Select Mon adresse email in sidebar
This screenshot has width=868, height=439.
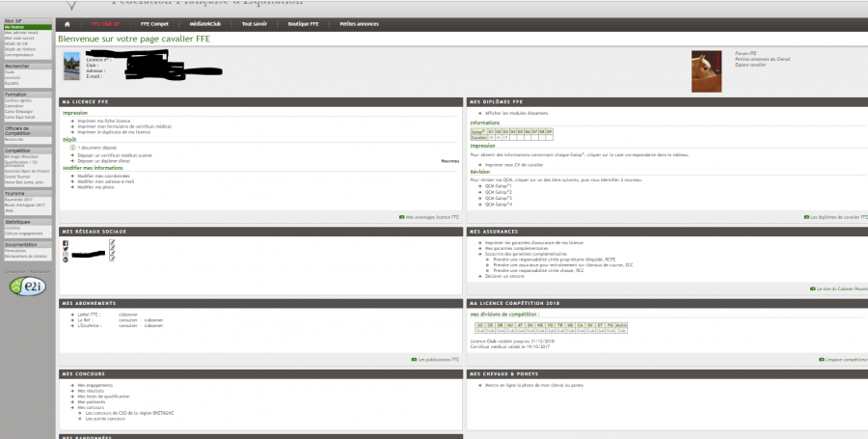(21, 33)
